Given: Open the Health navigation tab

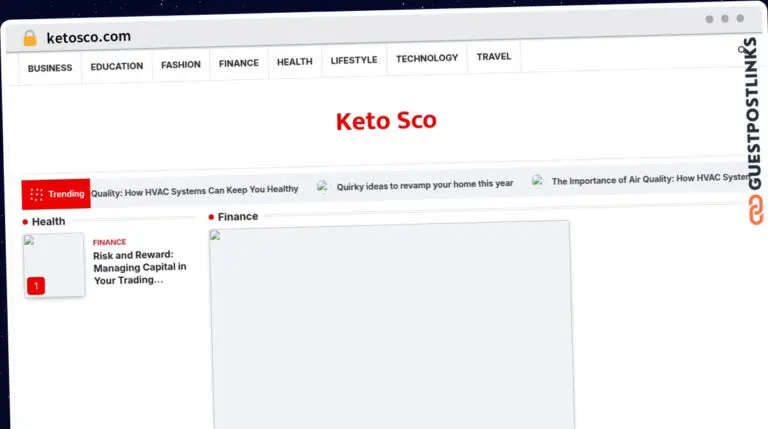Looking at the screenshot, I should coord(294,62).
